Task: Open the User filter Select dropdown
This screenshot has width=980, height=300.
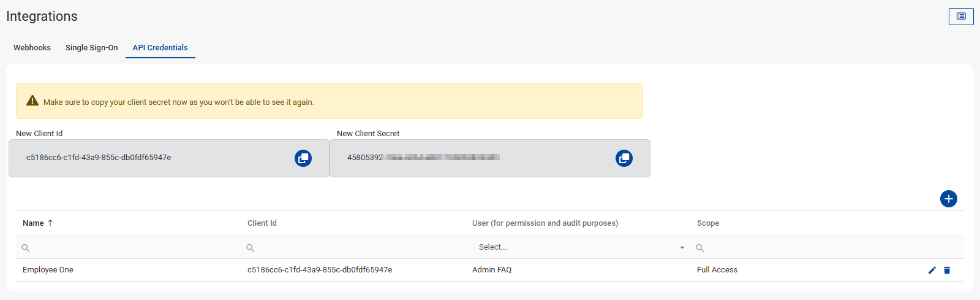Action: coord(581,247)
